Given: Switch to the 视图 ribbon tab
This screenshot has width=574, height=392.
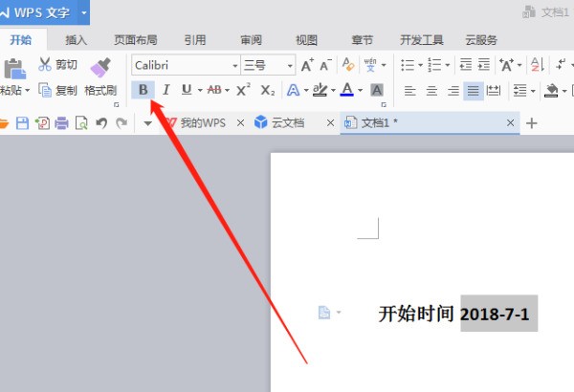Looking at the screenshot, I should pyautogui.click(x=306, y=40).
